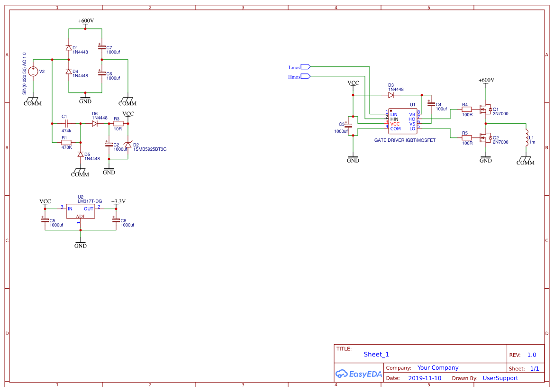Select the Q2 2N7000 MOSFET symbol
Viewport: 554px width, 392px height.
(484, 138)
